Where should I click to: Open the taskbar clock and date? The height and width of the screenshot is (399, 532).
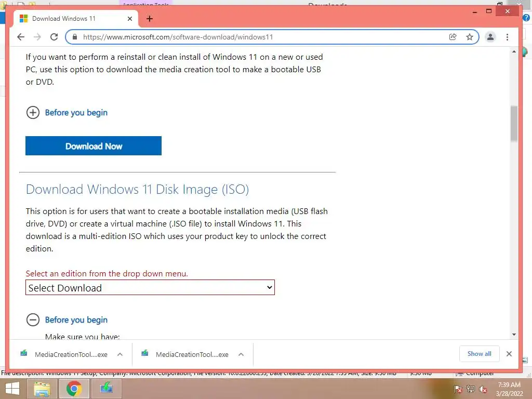pos(509,389)
